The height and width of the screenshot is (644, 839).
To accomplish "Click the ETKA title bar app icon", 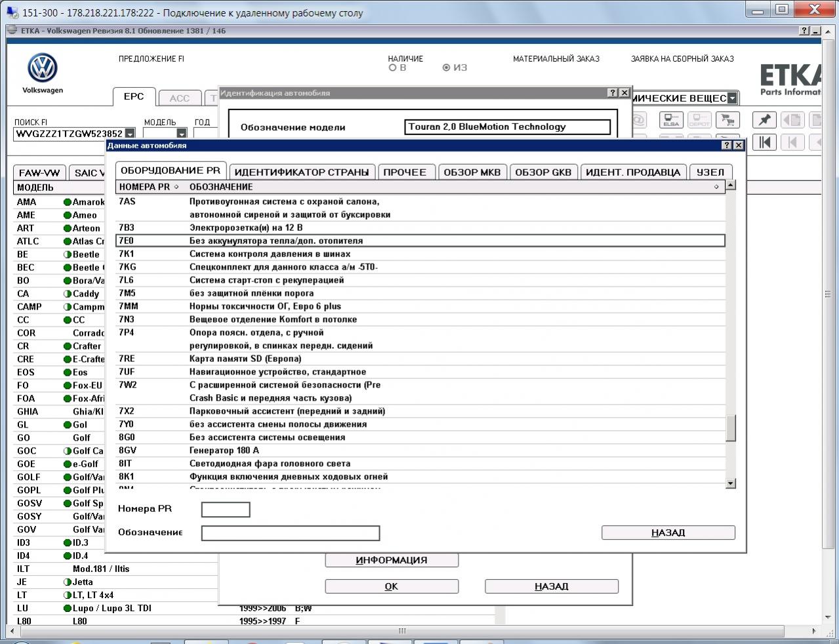I will coord(12,31).
